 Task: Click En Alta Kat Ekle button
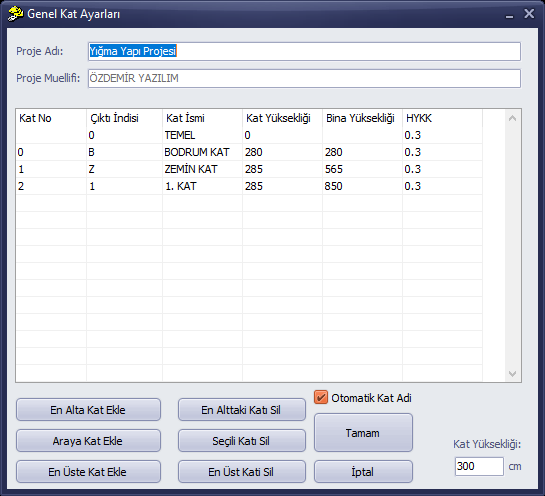tap(88, 410)
